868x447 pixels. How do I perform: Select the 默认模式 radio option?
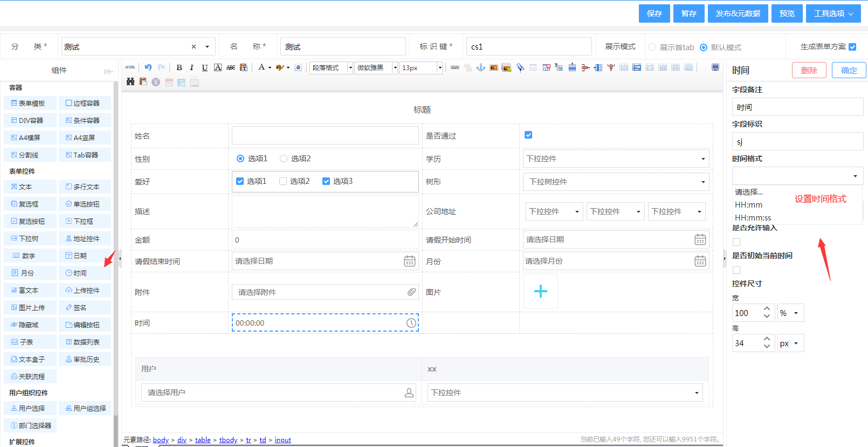pos(704,47)
